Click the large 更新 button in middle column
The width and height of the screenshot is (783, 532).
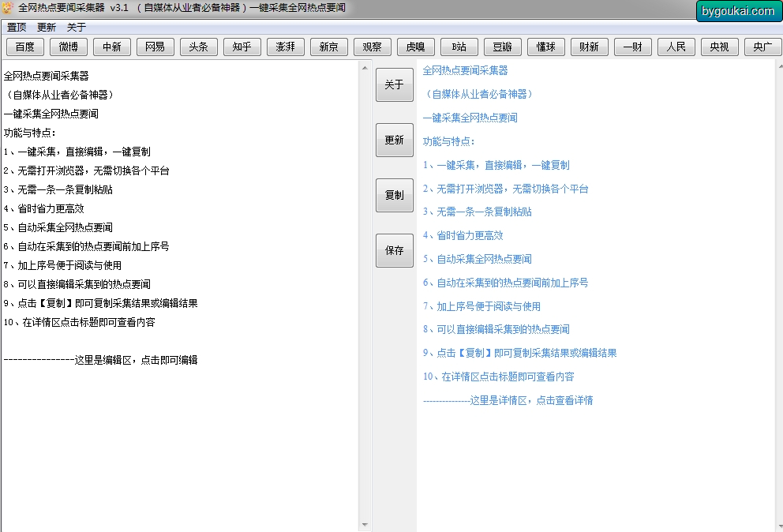(x=395, y=140)
